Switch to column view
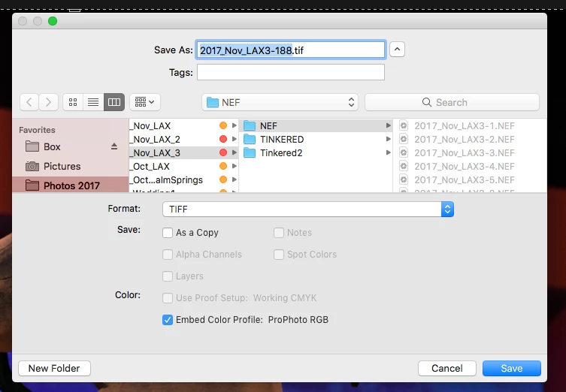566x392 pixels. point(114,102)
